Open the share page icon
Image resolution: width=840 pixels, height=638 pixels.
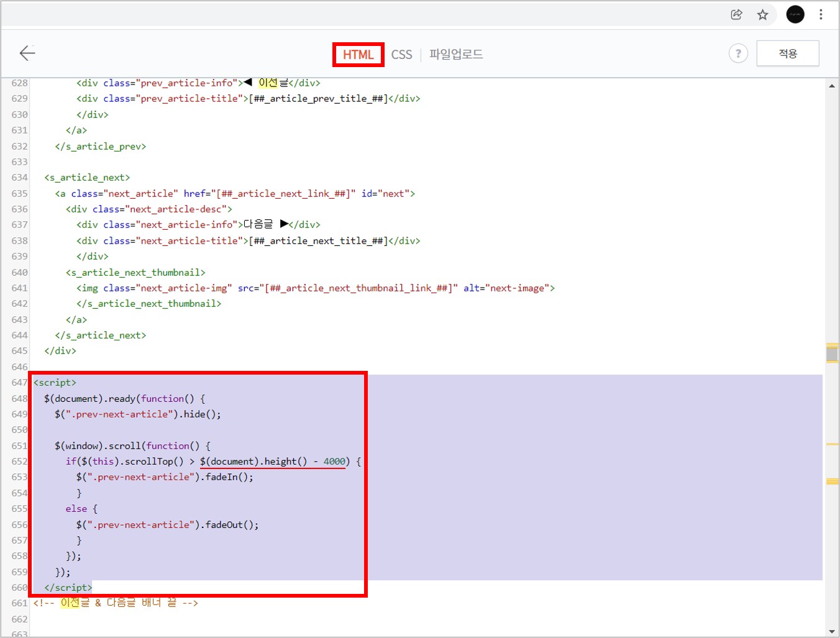[736, 14]
